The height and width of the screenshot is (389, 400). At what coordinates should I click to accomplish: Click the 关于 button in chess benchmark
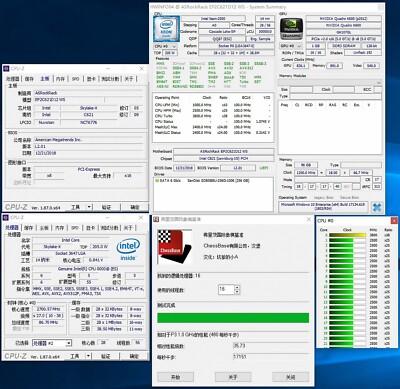click(233, 377)
